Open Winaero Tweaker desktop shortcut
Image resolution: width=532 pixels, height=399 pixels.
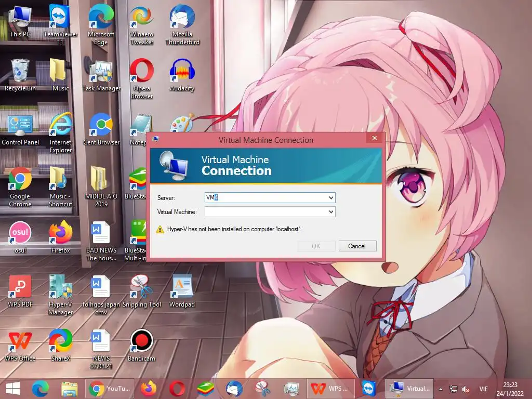(x=141, y=24)
